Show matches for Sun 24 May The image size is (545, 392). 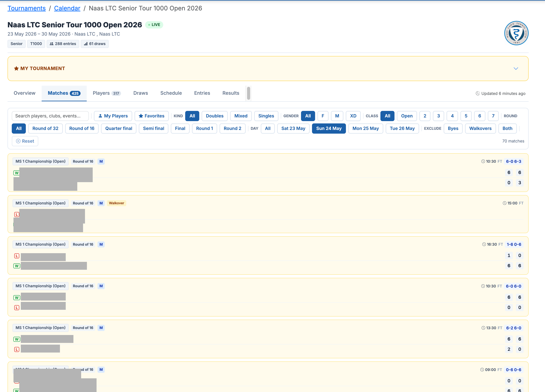[x=329, y=128]
